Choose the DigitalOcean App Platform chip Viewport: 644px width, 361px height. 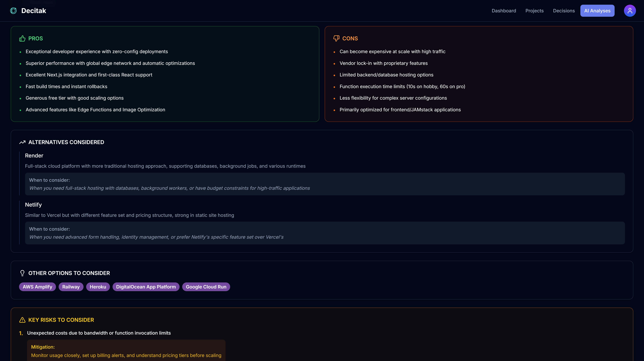tap(146, 287)
